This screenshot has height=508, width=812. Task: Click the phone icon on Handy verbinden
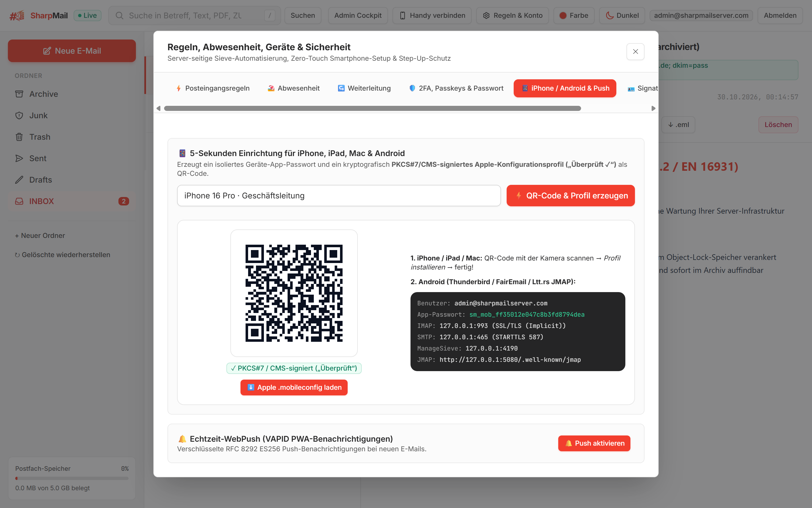403,16
